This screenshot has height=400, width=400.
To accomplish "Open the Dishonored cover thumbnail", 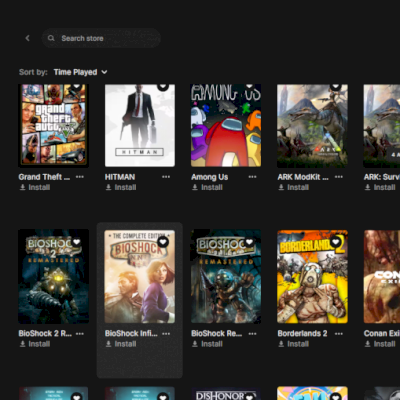I will (x=226, y=393).
